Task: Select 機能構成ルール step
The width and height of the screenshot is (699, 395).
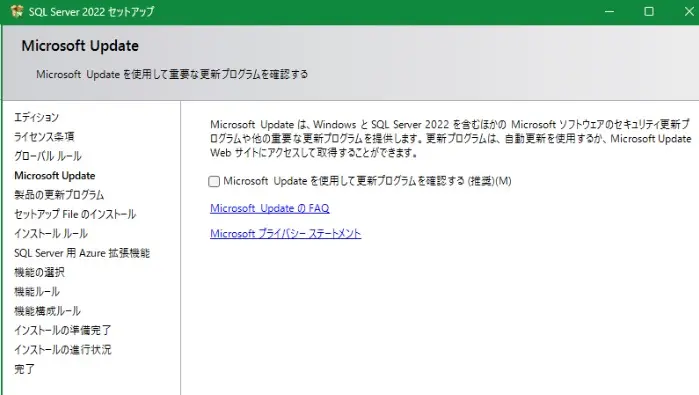Action: [47, 311]
